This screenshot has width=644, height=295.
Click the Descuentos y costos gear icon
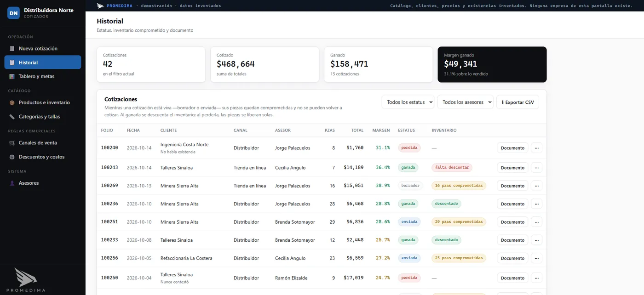pos(12,157)
